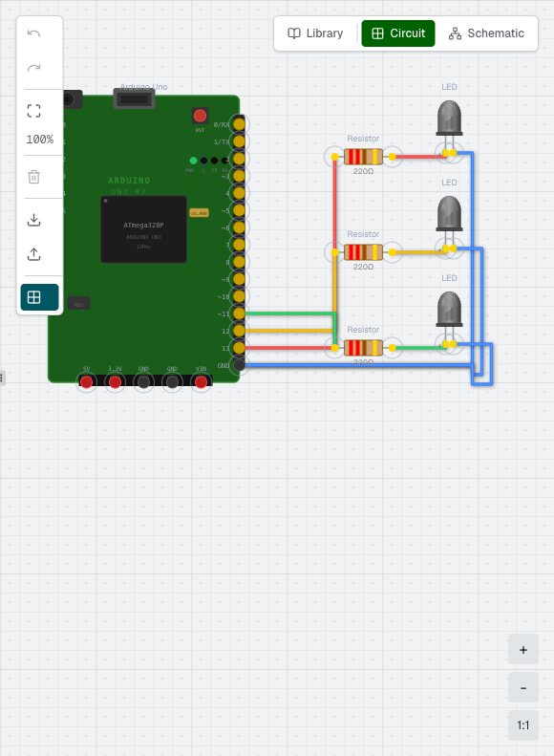Click the fit-to-screen icon
The image size is (554, 756).
tap(33, 111)
